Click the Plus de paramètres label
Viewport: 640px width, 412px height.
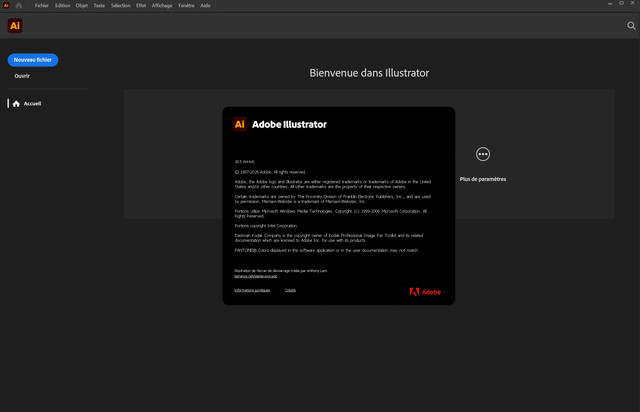(483, 179)
